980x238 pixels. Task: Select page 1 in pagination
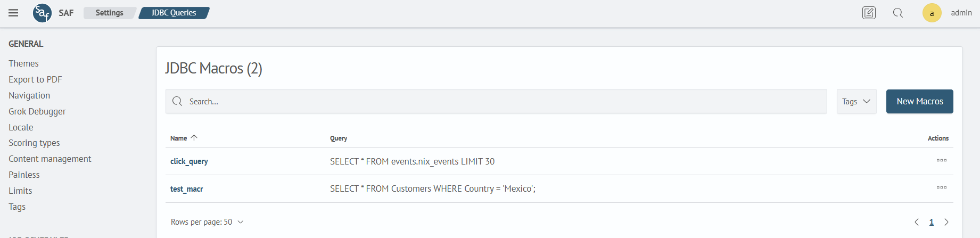pos(932,222)
